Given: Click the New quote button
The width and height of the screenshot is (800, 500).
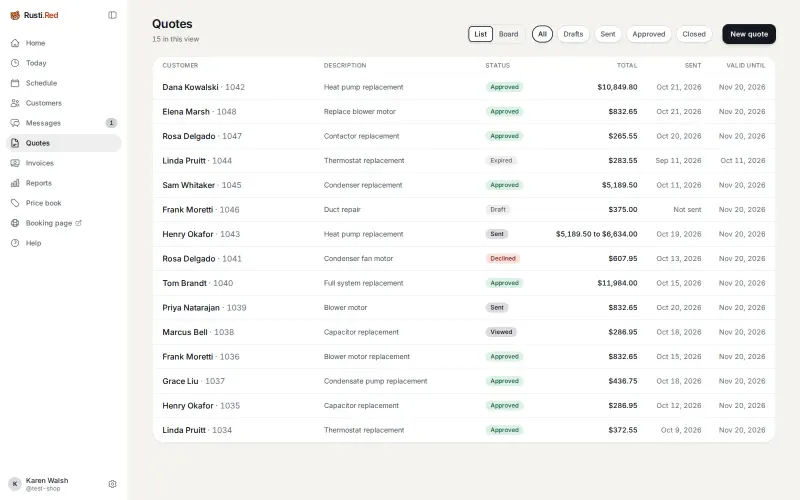Looking at the screenshot, I should [x=749, y=34].
